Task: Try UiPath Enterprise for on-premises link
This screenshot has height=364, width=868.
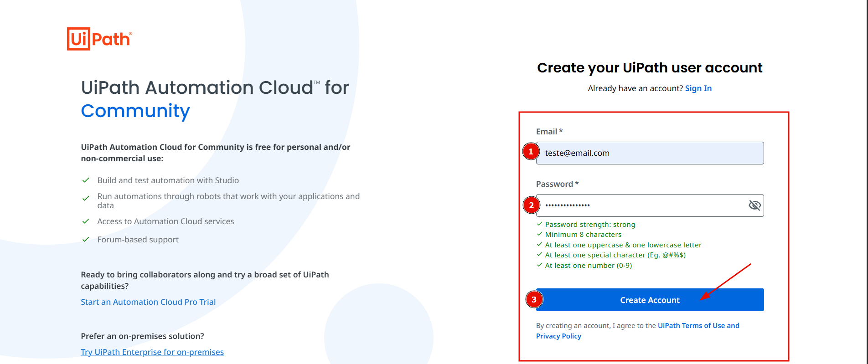Action: (152, 352)
